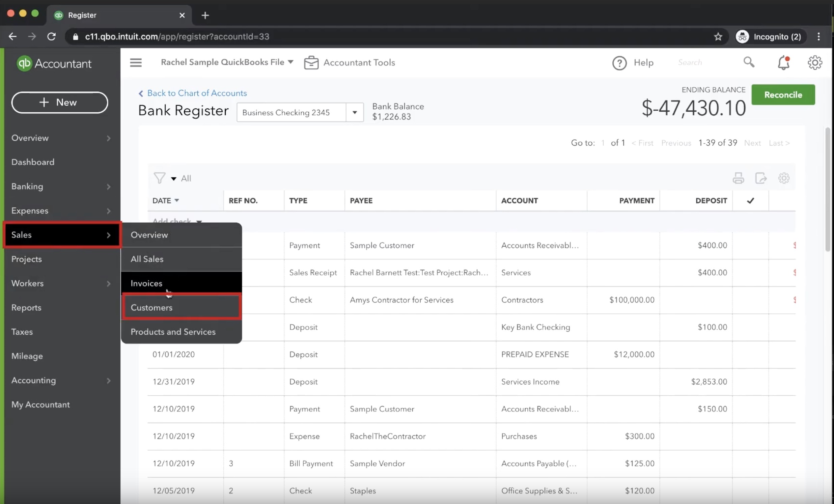Open the notifications bell icon
Screen dimensions: 834x504
(x=784, y=63)
